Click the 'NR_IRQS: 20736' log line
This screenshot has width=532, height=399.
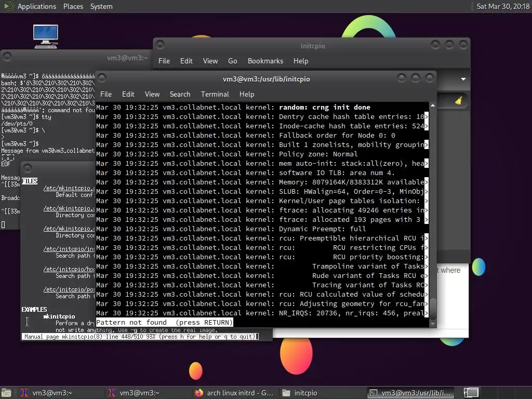(262, 313)
